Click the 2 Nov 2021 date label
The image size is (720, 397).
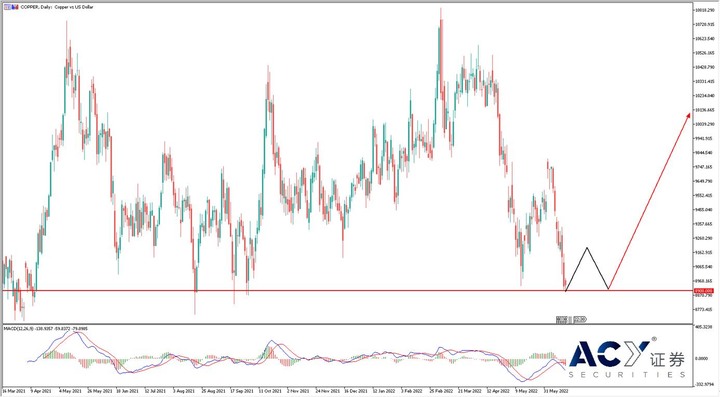pyautogui.click(x=298, y=391)
